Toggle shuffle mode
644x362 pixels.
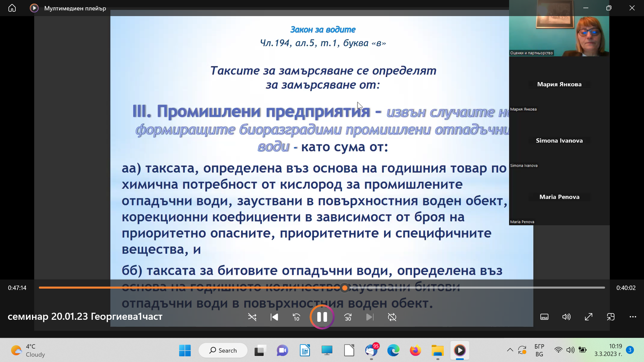click(252, 317)
